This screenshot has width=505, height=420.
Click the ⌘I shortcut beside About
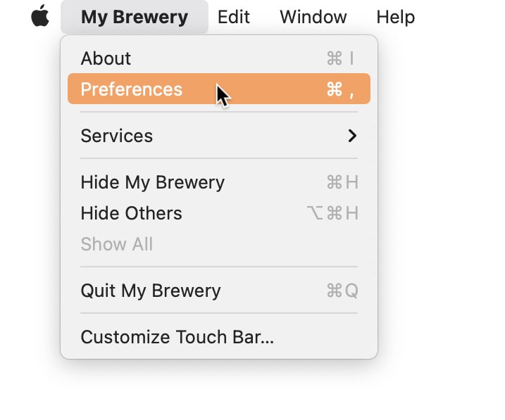(340, 58)
